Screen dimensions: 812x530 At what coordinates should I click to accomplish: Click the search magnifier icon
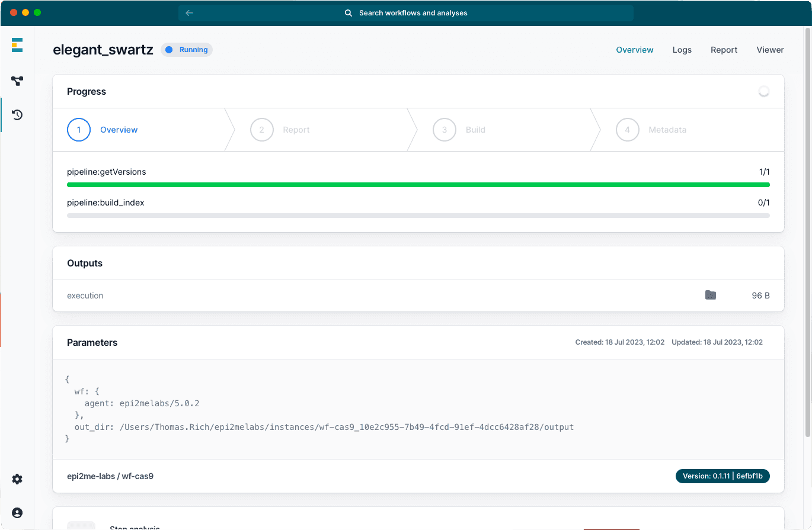(x=349, y=13)
